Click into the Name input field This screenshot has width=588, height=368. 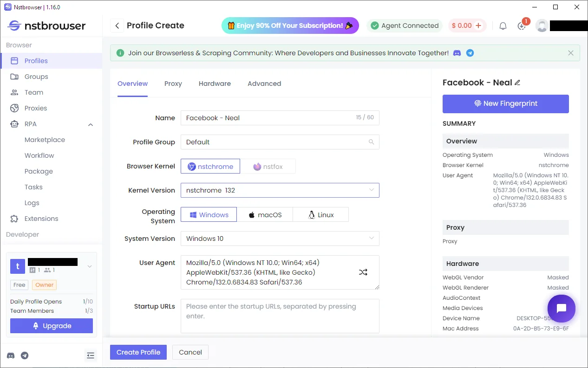[x=280, y=118]
